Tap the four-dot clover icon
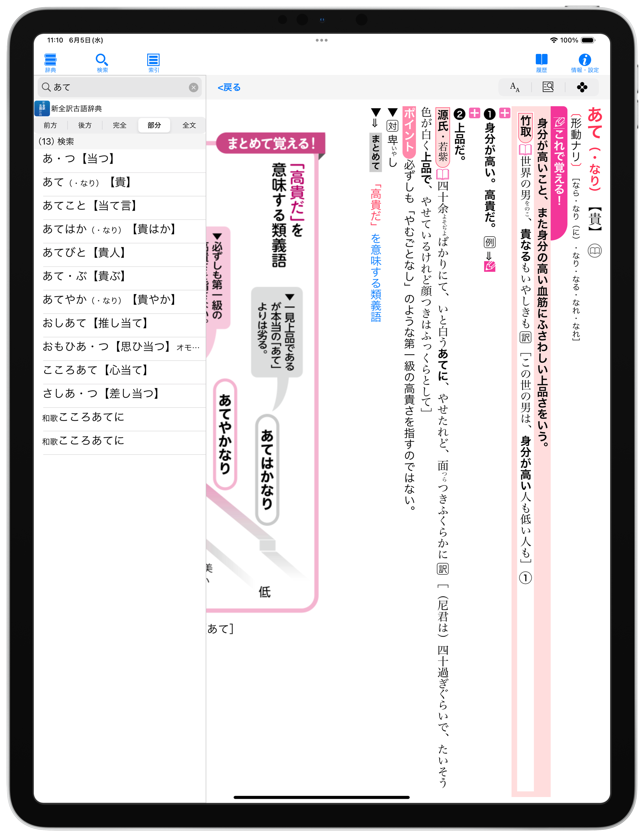This screenshot has height=837, width=644. (x=582, y=87)
